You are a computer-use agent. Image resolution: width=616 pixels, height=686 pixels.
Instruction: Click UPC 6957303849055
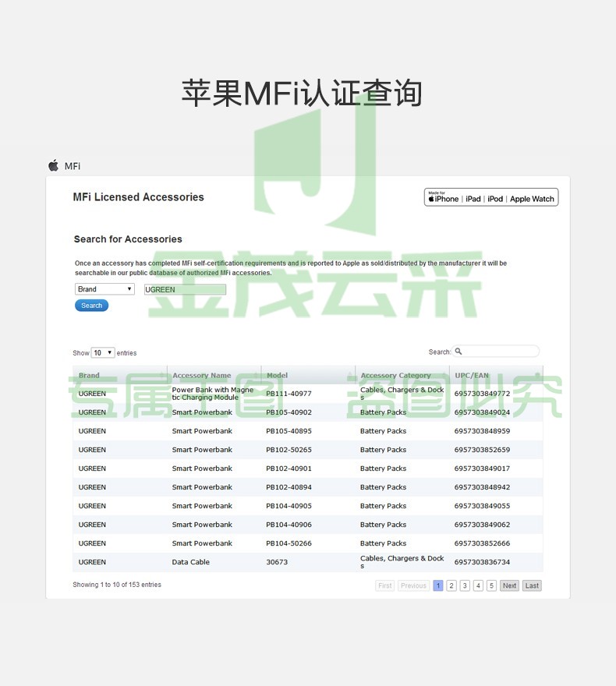(482, 506)
